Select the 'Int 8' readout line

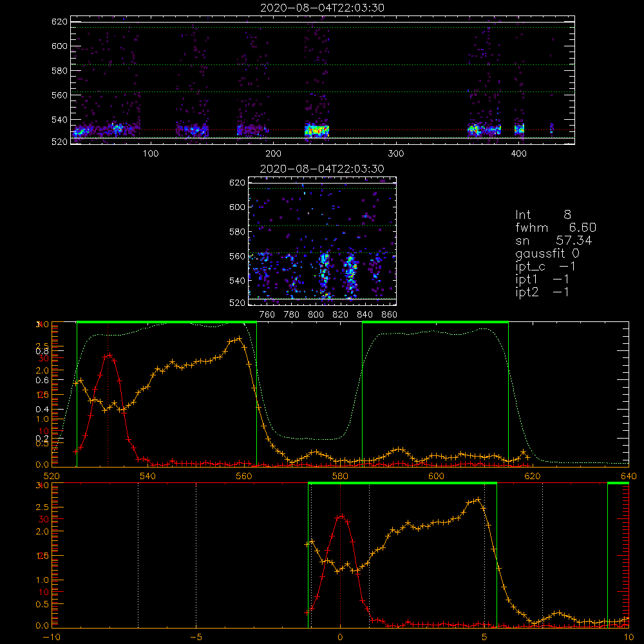(543, 215)
